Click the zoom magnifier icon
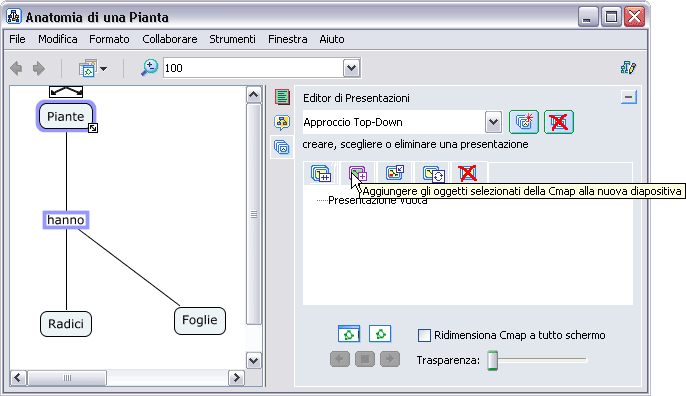Viewport: 686px width, 396px height. point(150,68)
